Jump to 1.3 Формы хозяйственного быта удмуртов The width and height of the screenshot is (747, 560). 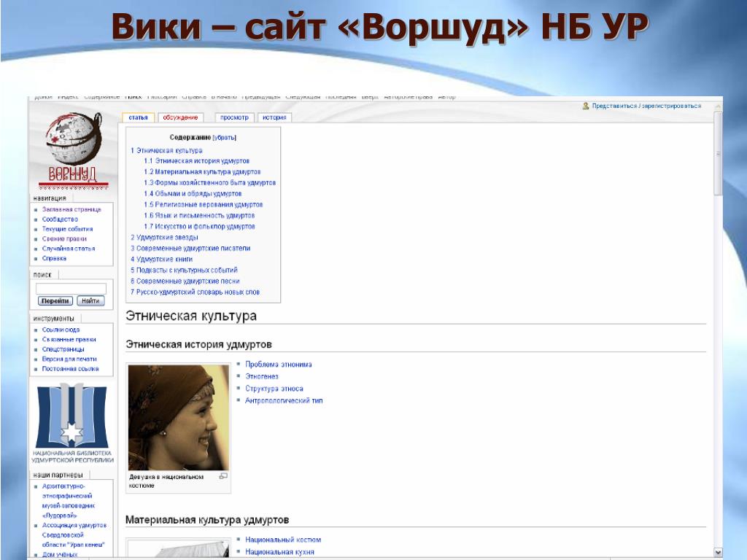209,183
